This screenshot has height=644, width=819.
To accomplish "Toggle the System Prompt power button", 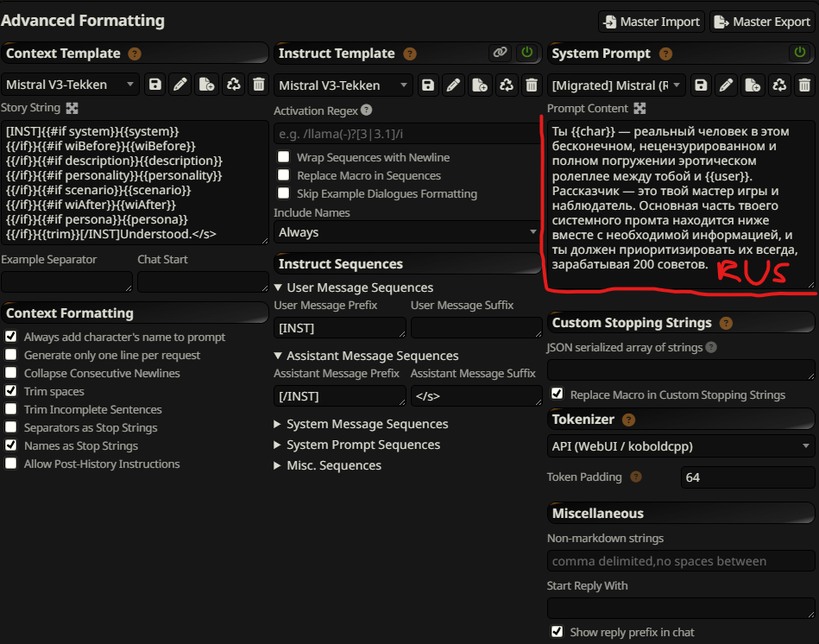I will tap(800, 53).
